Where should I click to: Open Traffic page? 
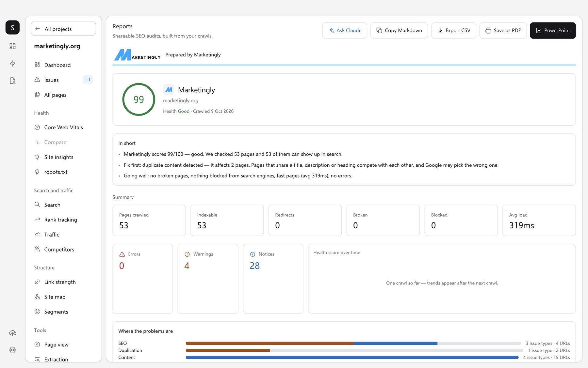(63, 235)
